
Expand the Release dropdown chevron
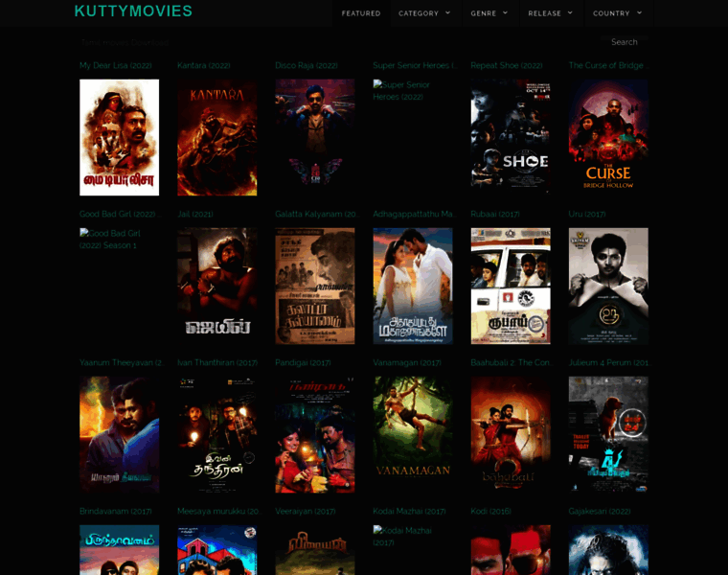point(570,13)
